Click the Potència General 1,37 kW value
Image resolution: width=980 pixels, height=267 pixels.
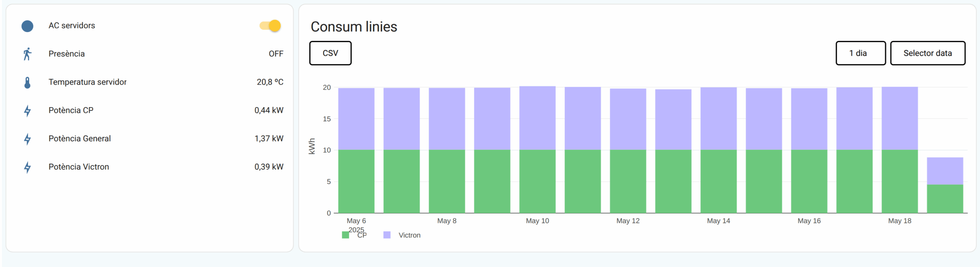(269, 139)
